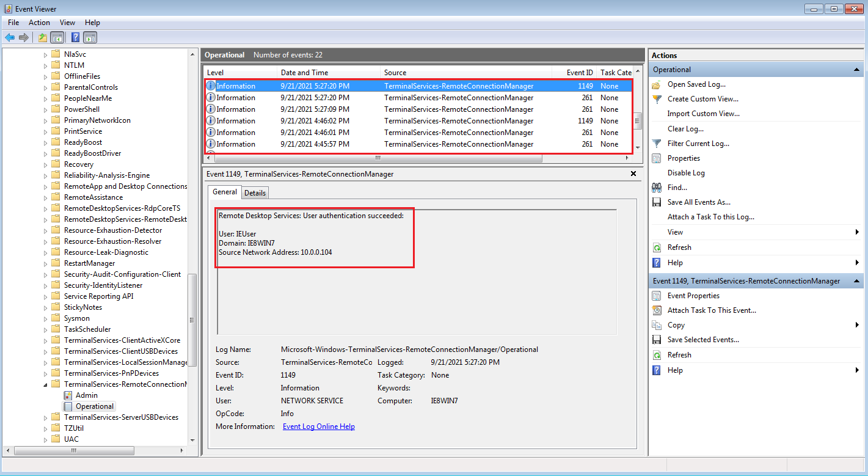Select TerminalServices-ServerUSBDevices tree item
Viewport: 868px width, 476px height.
coord(121,417)
